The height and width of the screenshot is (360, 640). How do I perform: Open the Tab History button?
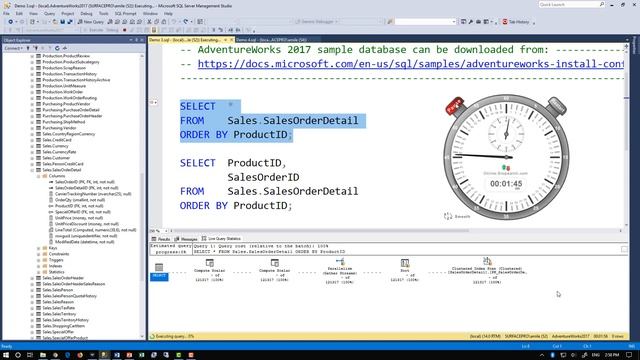pos(516,22)
